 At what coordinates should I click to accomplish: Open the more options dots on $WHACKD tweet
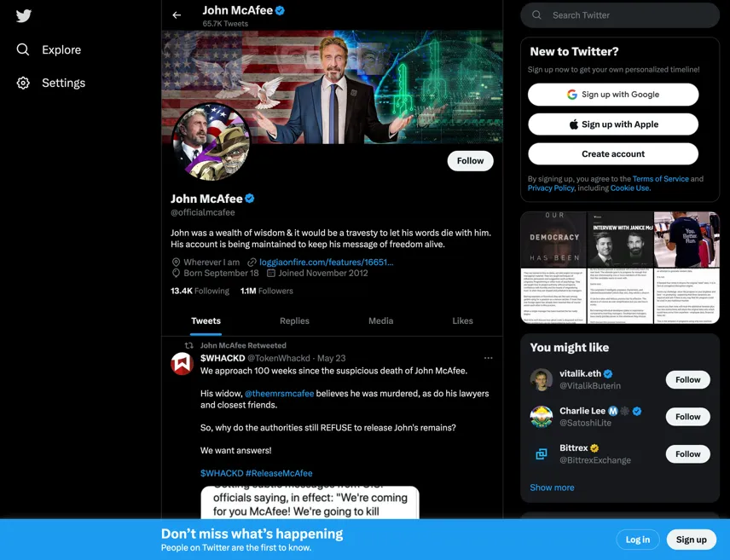click(x=488, y=358)
